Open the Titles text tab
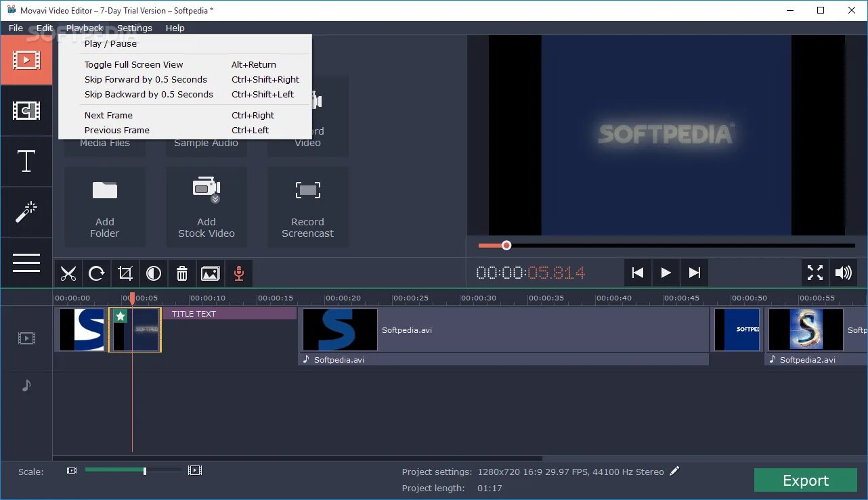The image size is (868, 500). click(26, 161)
